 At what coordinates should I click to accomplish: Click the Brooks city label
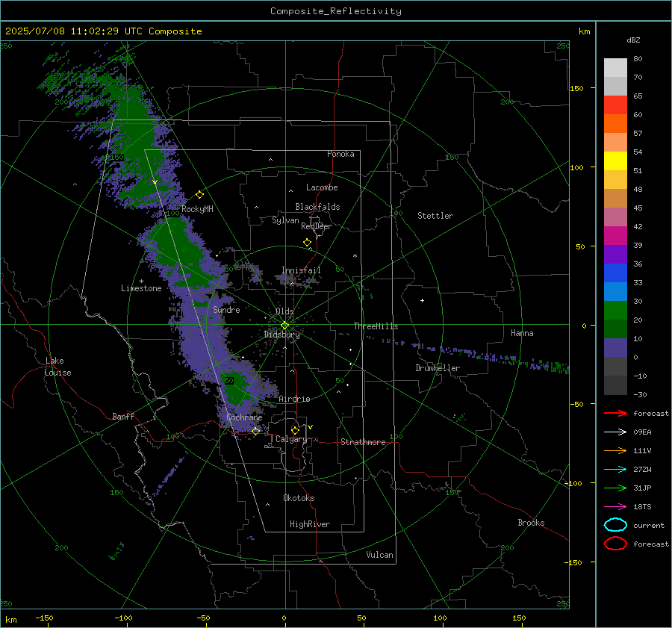pos(531,523)
